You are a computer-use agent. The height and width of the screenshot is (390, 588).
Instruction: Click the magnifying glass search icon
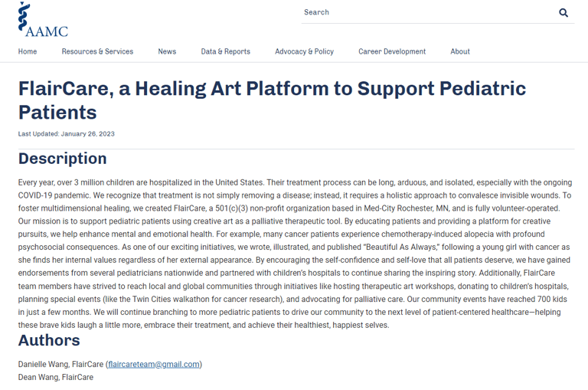click(563, 13)
